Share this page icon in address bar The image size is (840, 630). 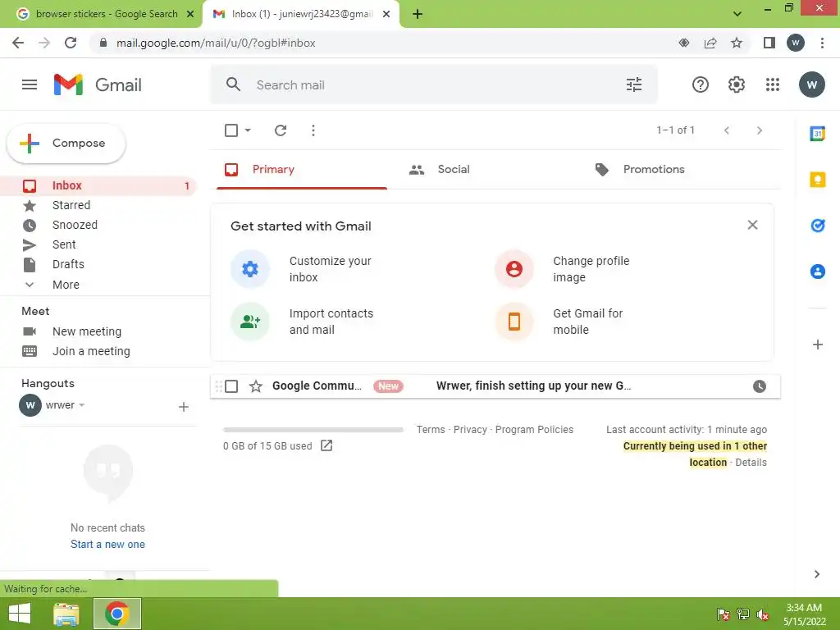[x=710, y=43]
